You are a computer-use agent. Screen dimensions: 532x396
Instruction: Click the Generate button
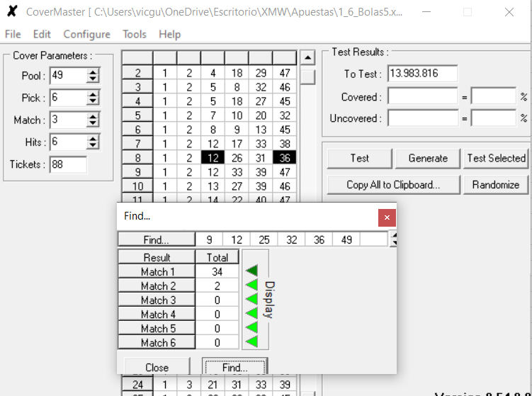coord(428,159)
